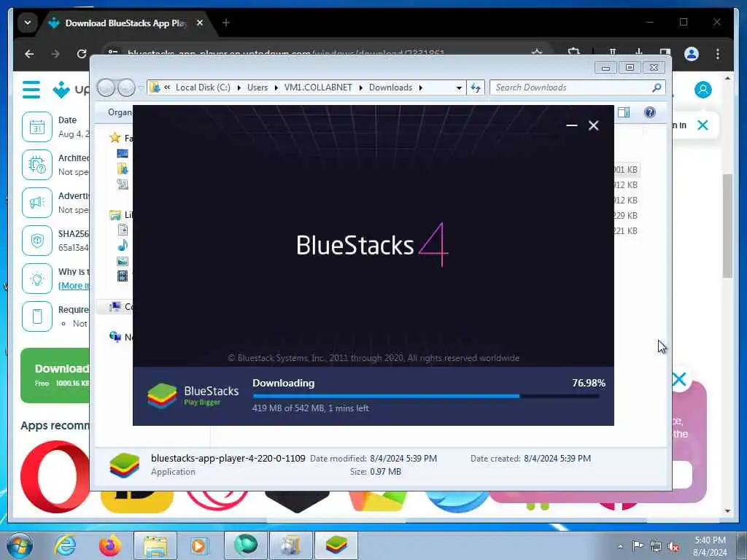747x560 pixels.
Task: Open the Chrome three-dot menu
Action: tap(718, 54)
